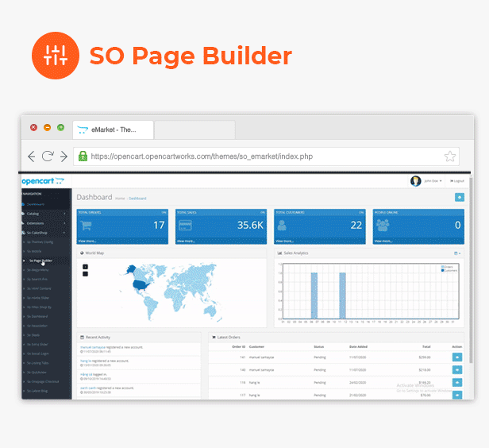The width and height of the screenshot is (489, 448).
Task: Zoom in on the world map
Action: [85, 267]
